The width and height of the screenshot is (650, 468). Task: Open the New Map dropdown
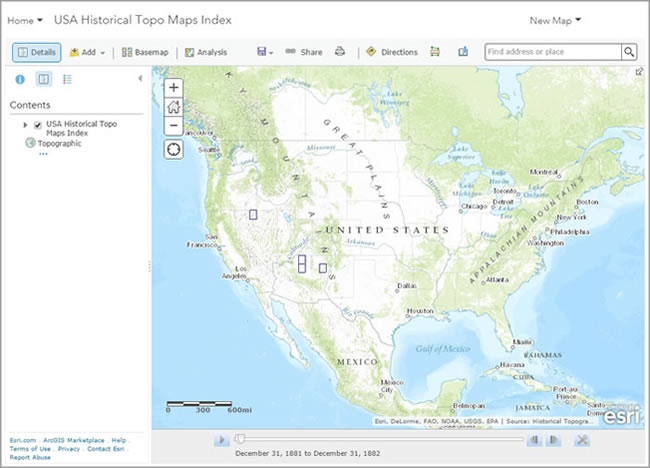coord(555,20)
